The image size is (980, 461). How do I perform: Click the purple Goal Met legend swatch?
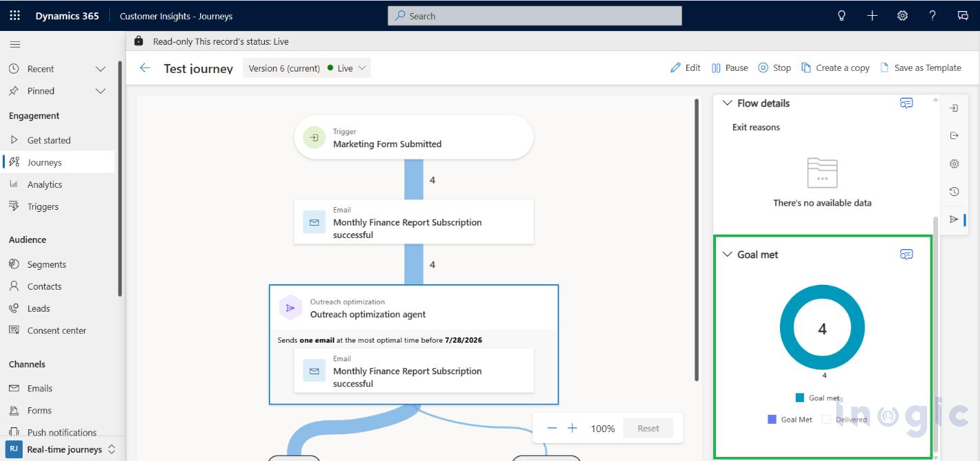pos(772,419)
